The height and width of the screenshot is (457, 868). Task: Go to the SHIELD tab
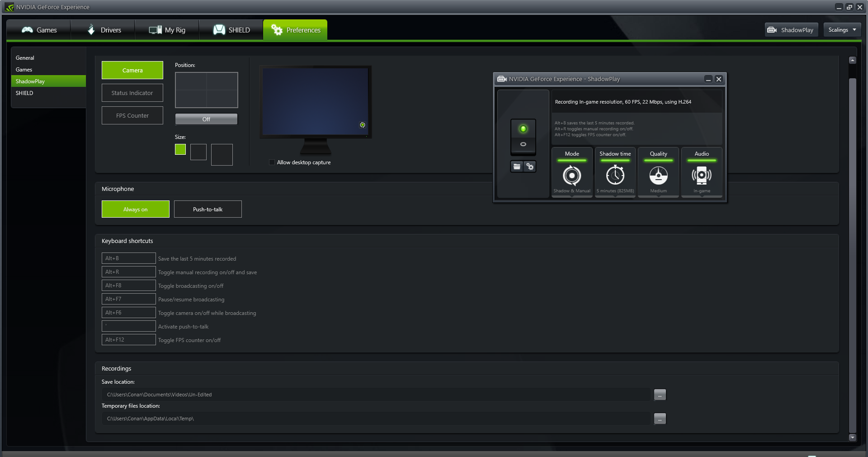[x=231, y=30]
